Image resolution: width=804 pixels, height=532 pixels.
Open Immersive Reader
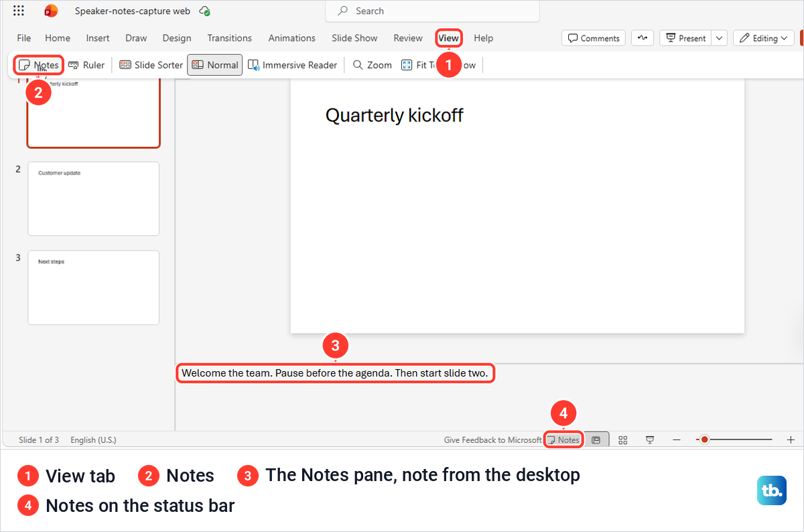click(292, 65)
